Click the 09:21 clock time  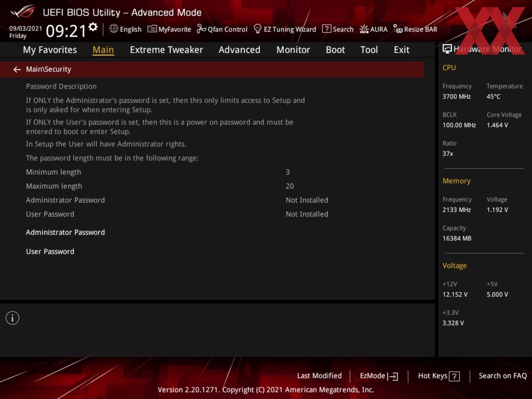click(x=66, y=31)
